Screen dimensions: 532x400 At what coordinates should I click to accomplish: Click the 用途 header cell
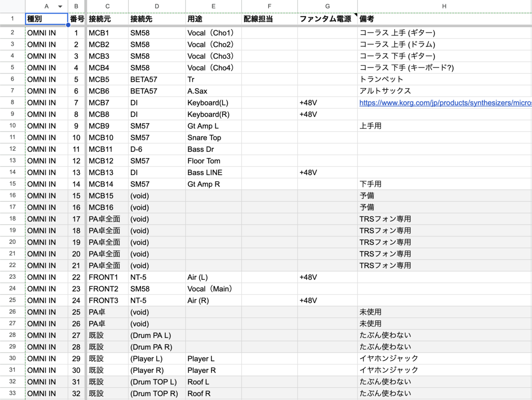point(214,19)
